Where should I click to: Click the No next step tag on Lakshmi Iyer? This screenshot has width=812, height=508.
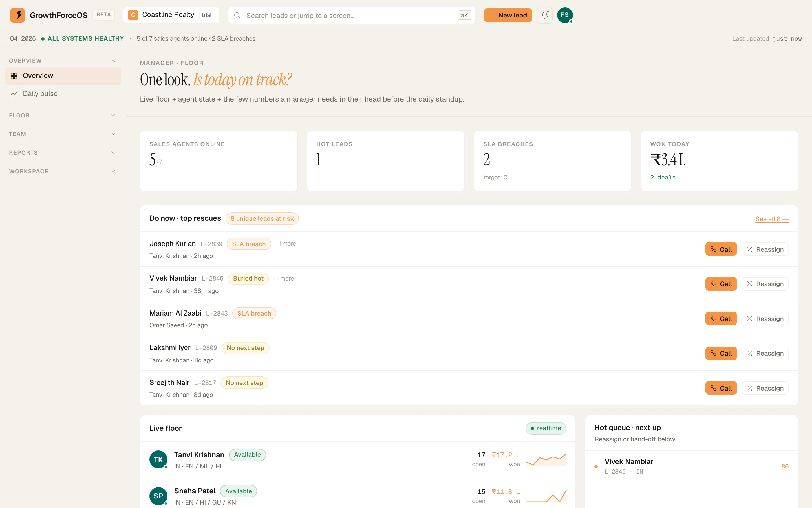[x=245, y=348]
